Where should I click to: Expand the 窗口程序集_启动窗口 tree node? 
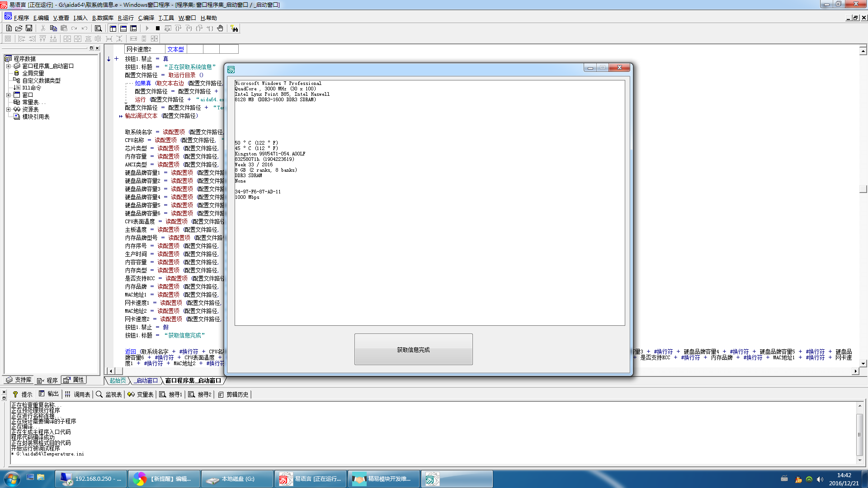pos(8,66)
